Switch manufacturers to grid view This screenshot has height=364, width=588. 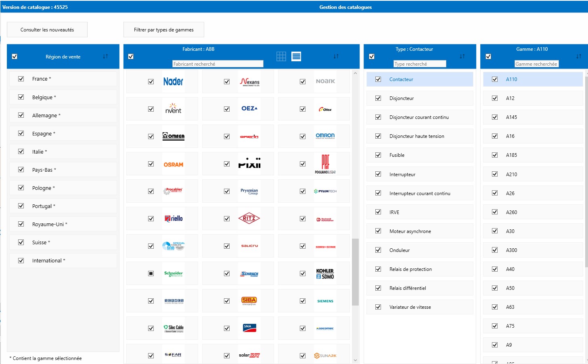click(x=281, y=56)
